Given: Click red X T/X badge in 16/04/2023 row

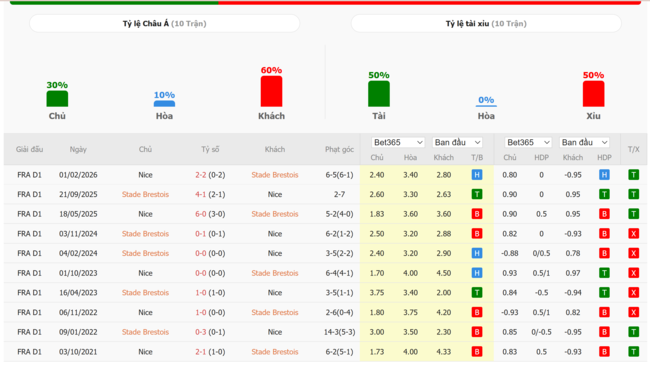Looking at the screenshot, I should pos(633,293).
